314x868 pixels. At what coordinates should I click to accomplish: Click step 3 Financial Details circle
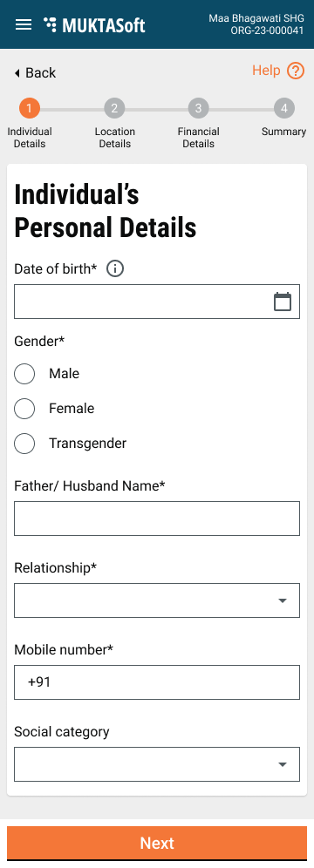(198, 108)
